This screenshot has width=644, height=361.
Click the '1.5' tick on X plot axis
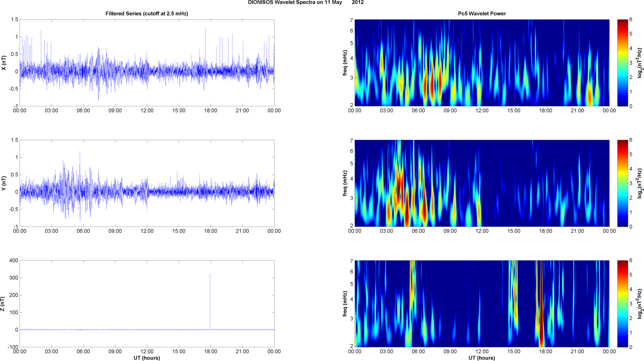15,19
